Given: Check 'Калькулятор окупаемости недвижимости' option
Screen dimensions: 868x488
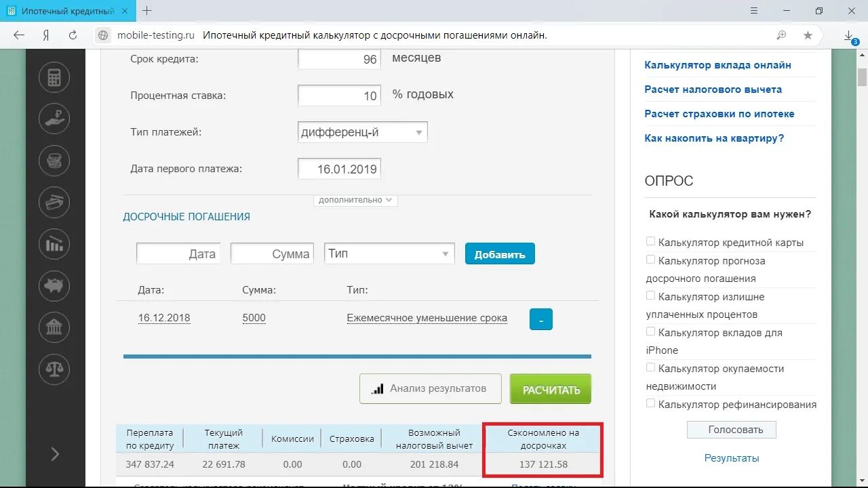Looking at the screenshot, I should coord(650,367).
